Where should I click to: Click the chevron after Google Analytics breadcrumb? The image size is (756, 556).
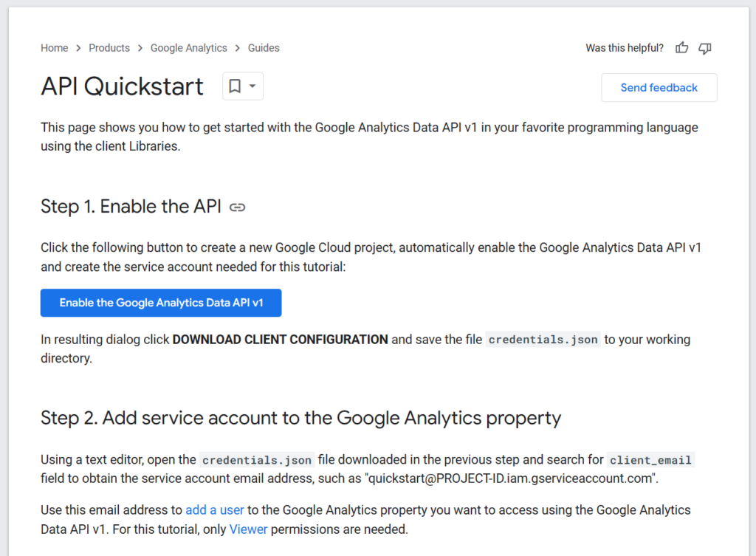click(238, 48)
